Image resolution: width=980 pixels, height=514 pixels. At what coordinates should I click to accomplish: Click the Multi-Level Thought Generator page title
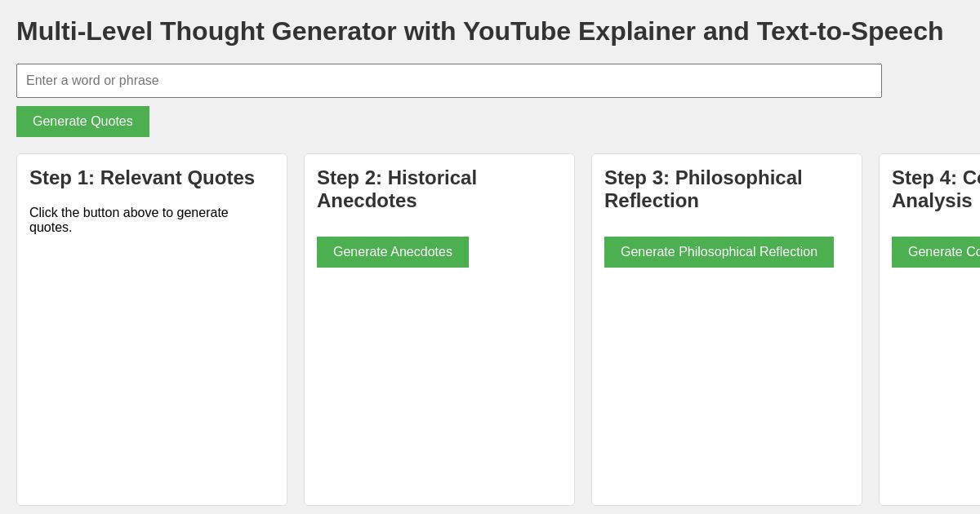(x=480, y=31)
